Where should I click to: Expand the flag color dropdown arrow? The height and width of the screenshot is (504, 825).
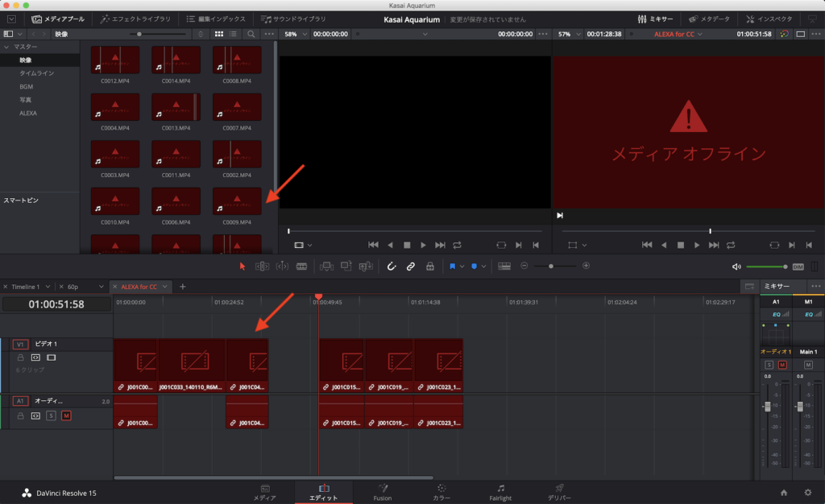[x=462, y=266]
